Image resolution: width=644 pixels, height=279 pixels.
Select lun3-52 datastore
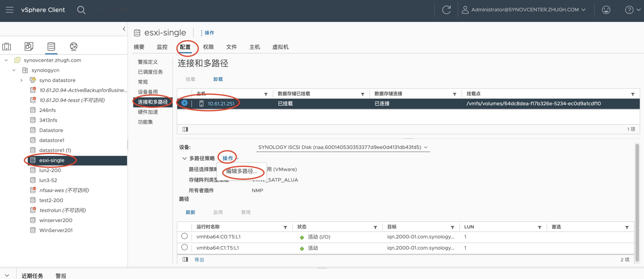[48, 180]
